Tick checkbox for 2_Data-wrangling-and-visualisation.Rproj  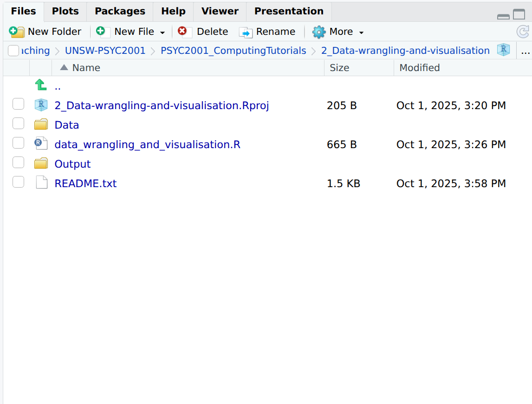click(18, 104)
